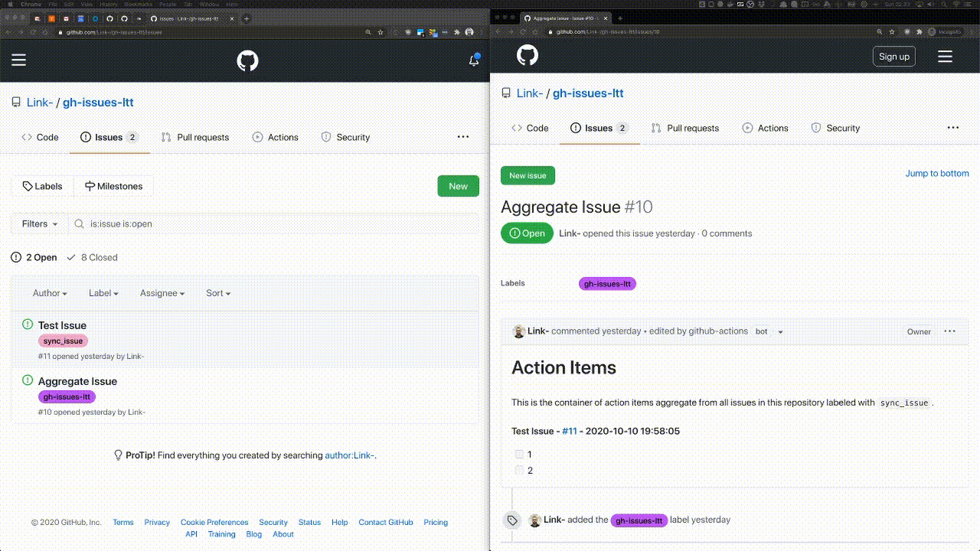
Task: Click repository icon beside Link- in left window
Action: pyautogui.click(x=16, y=103)
